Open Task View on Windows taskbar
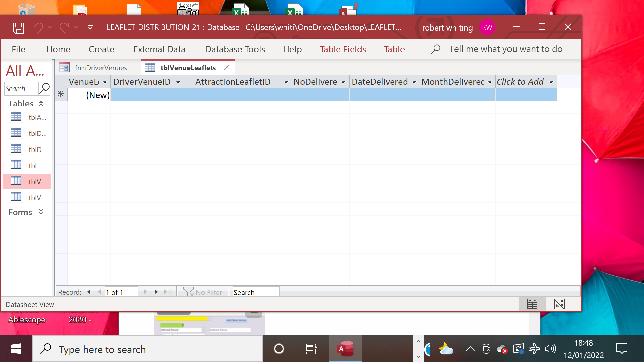Screen dimensions: 644x362 (x=311, y=349)
